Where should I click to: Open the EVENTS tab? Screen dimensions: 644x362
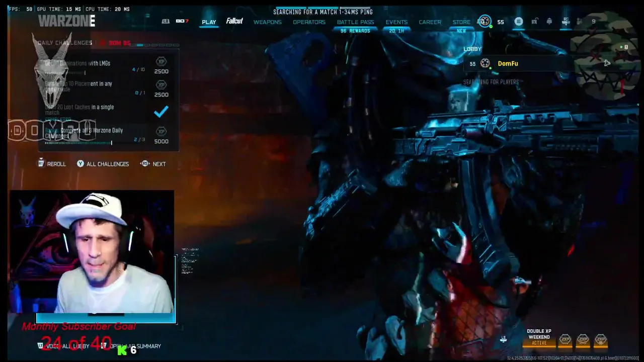tap(396, 22)
